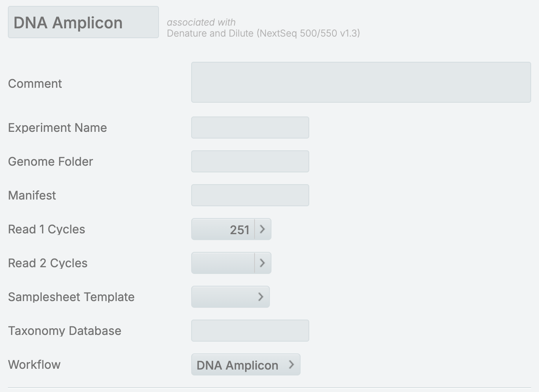Click the Comment field label
The width and height of the screenshot is (539, 392).
coord(35,83)
